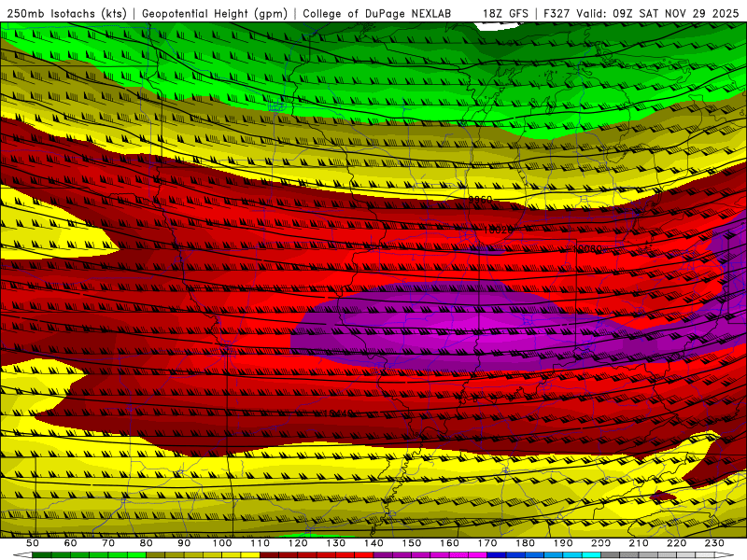This screenshot has height=560, width=747.
Task: Click the '18Z GFS' model run label
Action: tap(505, 14)
